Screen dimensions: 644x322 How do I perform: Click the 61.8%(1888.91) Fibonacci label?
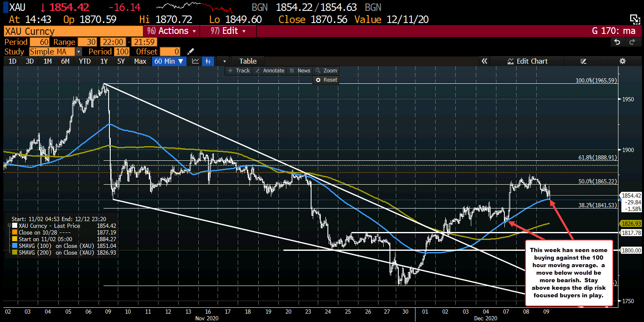[x=597, y=157]
